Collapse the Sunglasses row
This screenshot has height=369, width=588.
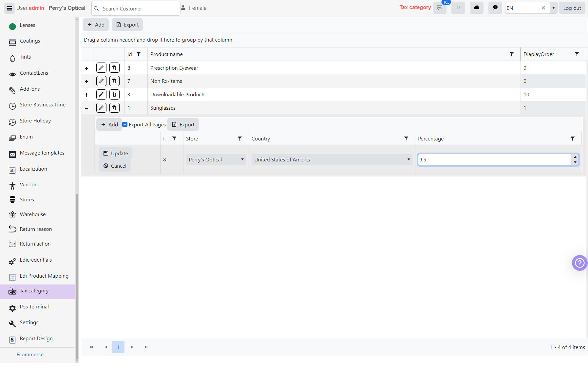pos(86,108)
